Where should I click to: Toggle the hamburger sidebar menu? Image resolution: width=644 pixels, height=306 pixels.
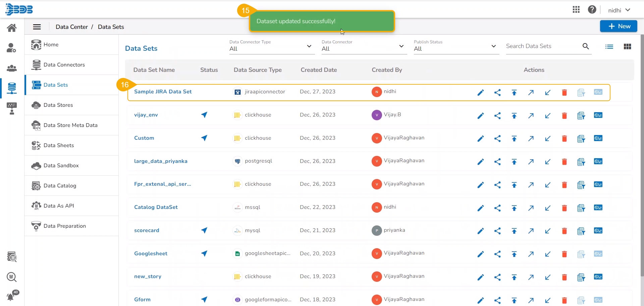pyautogui.click(x=37, y=27)
